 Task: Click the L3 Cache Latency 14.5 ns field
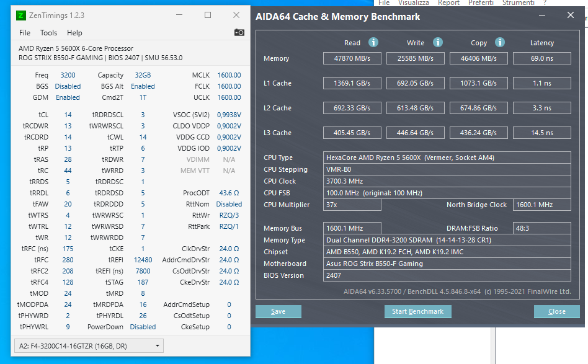[542, 132]
